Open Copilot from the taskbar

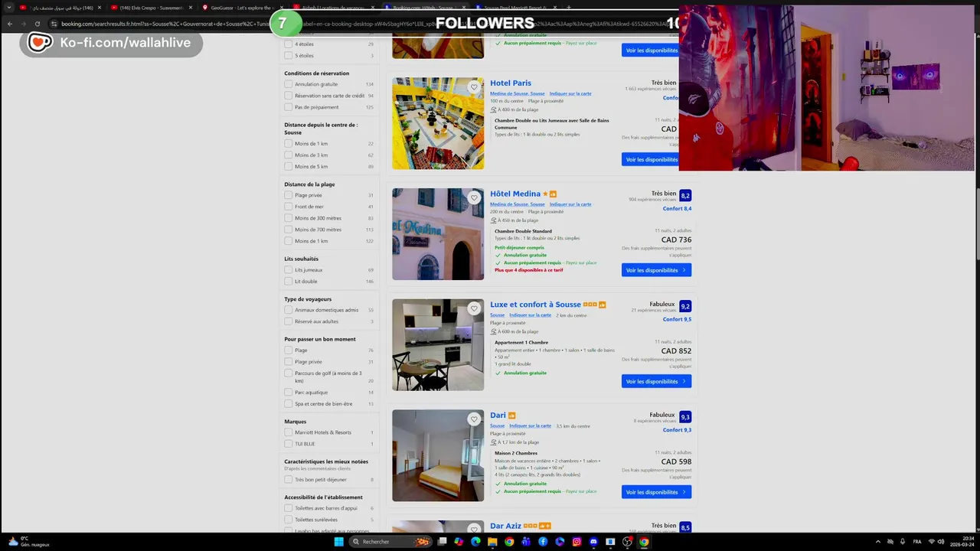point(459,542)
